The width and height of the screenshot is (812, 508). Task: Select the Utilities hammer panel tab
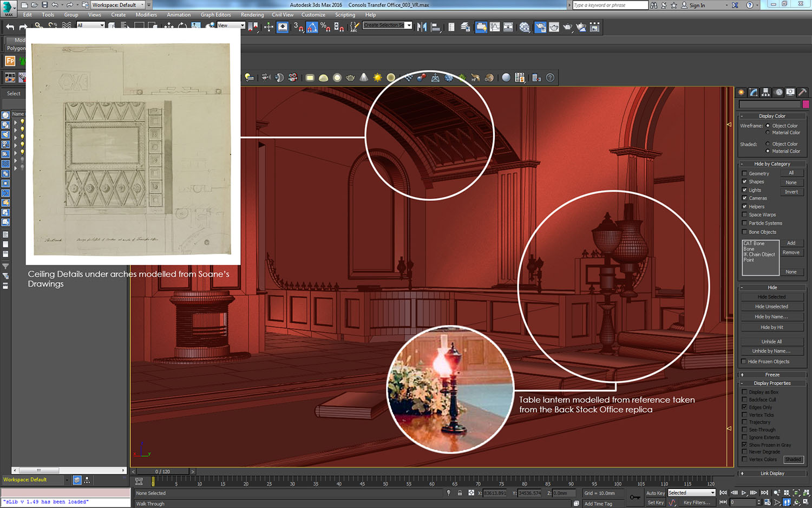802,92
